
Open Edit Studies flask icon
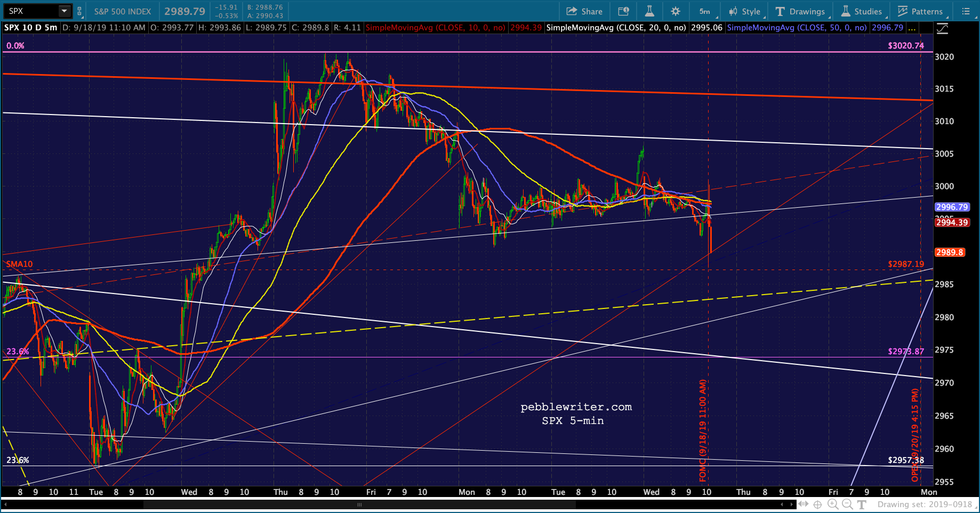[649, 11]
